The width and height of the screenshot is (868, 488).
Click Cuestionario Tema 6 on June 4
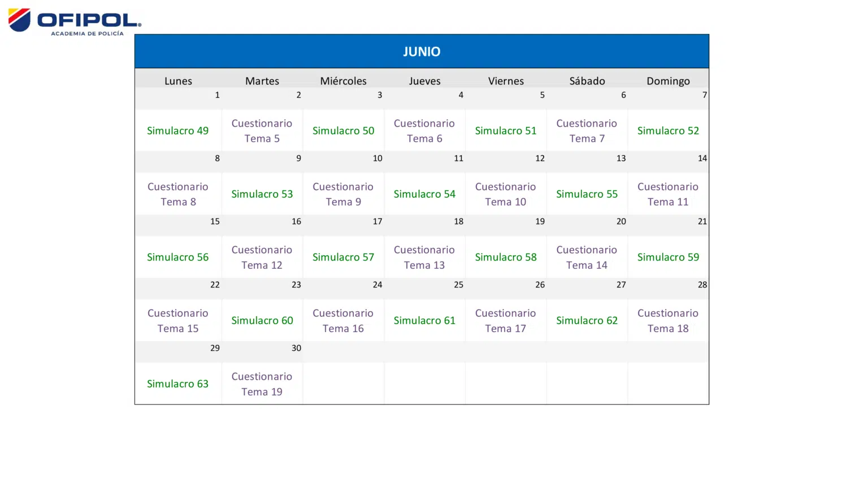(x=424, y=130)
